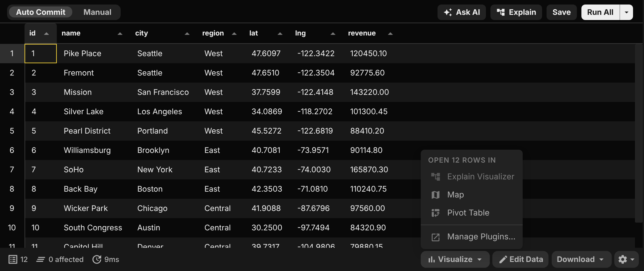Choose Pivot Table from the menu
This screenshot has width=644, height=271.
[472, 213]
